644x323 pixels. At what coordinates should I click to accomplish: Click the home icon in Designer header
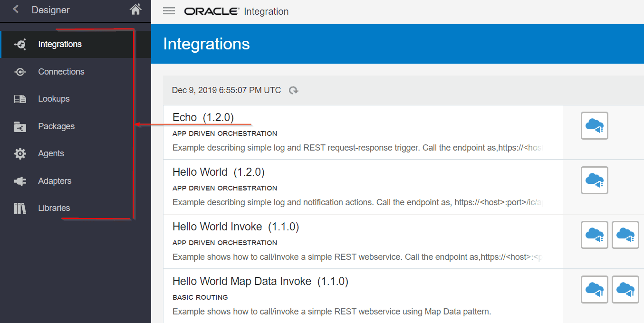[135, 9]
